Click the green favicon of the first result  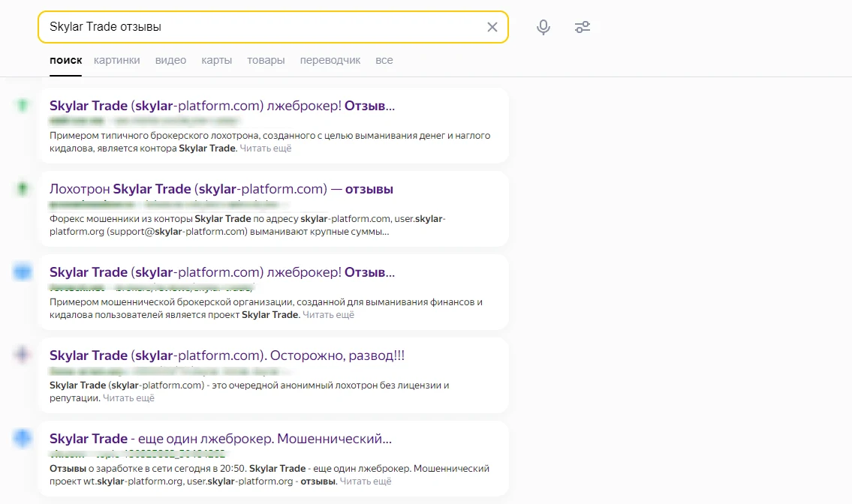[x=23, y=105]
